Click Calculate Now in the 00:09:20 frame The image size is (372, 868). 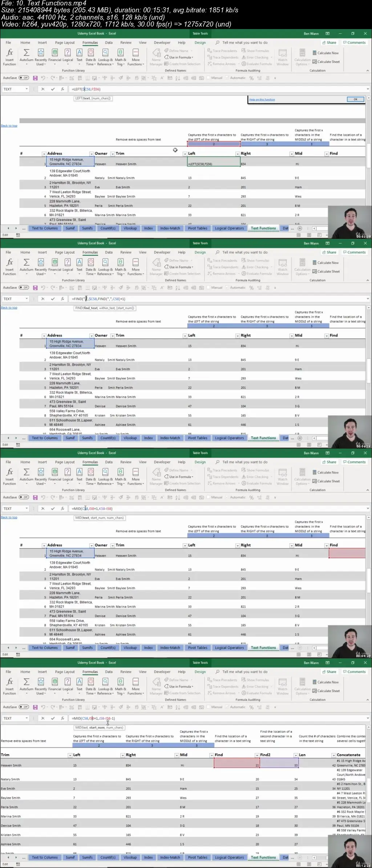coord(325,473)
